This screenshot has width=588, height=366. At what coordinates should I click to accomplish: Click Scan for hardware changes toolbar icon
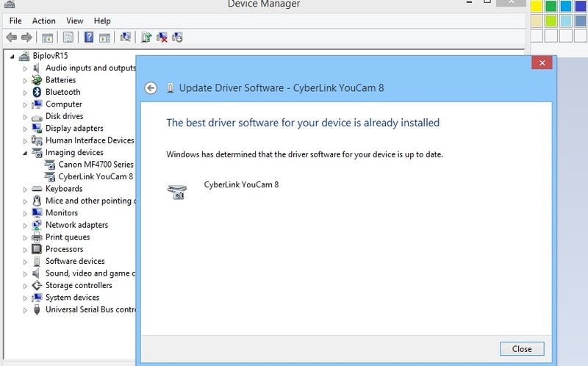click(125, 37)
